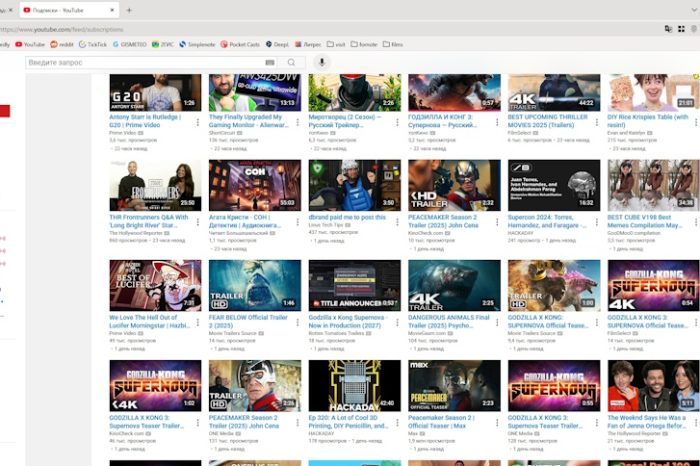Viewport: 700px width, 466px height.
Task: Open three-dot menu for Alienware monitor video
Action: [x=297, y=122]
